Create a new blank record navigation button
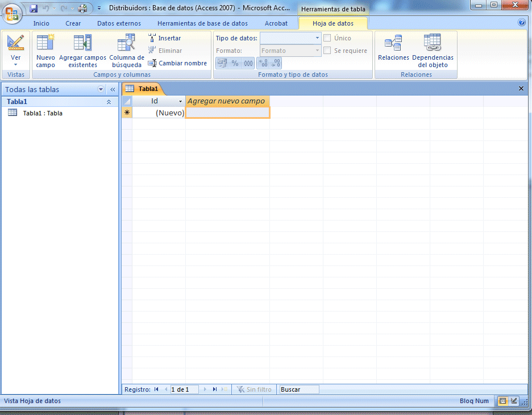The width and height of the screenshot is (532, 415). click(x=225, y=389)
